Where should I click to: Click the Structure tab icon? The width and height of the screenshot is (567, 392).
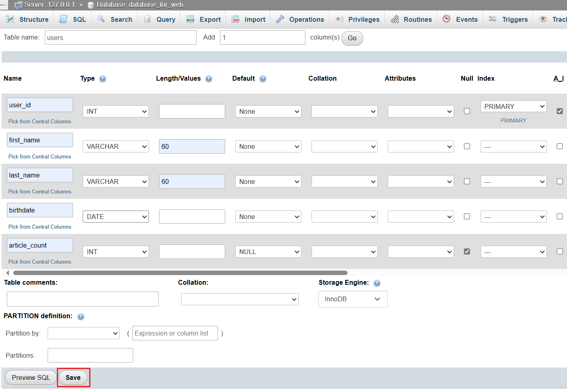coord(10,19)
